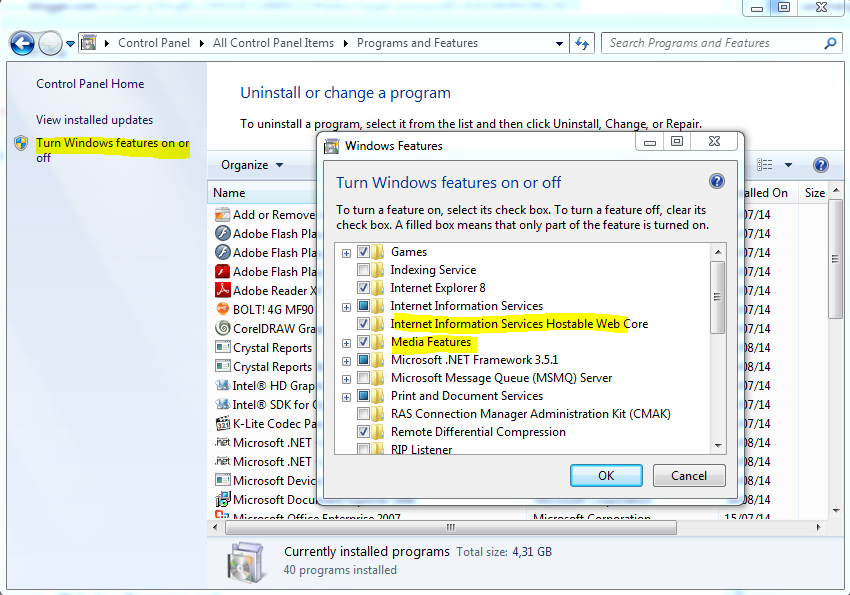
Task: Expand the Media Features node
Action: (346, 343)
